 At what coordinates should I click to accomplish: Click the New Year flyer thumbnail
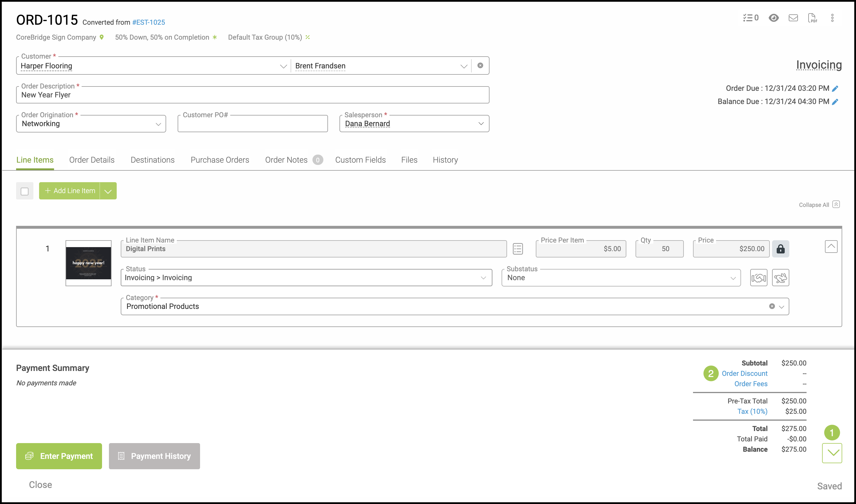click(x=88, y=263)
